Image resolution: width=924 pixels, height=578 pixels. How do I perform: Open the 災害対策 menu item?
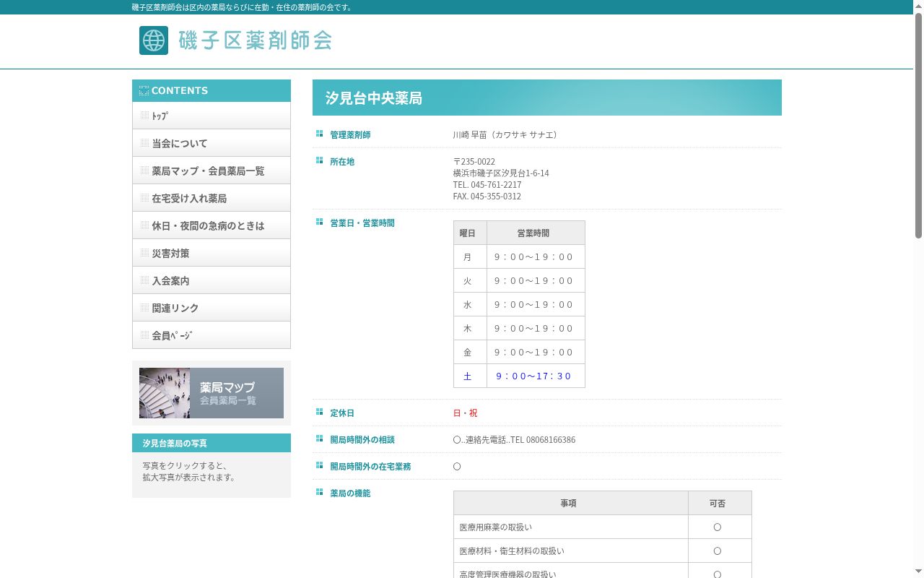pyautogui.click(x=212, y=253)
